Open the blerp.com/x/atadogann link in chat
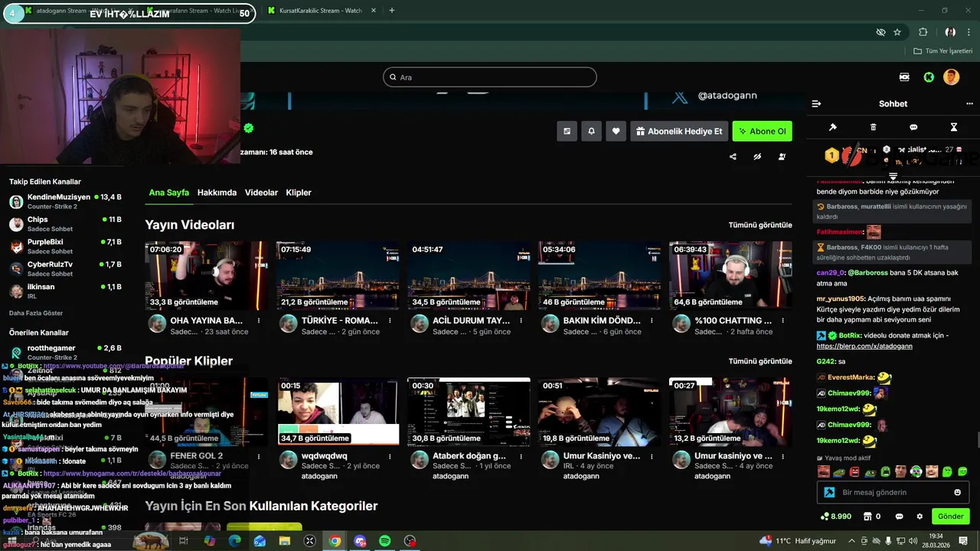Image resolution: width=980 pixels, height=551 pixels. [864, 346]
